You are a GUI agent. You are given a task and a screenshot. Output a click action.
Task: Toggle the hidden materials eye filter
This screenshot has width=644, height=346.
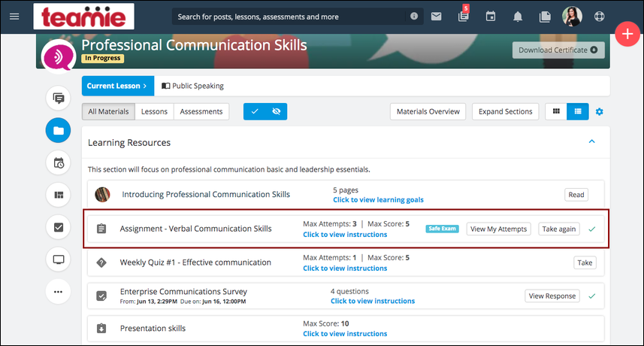[x=277, y=111]
